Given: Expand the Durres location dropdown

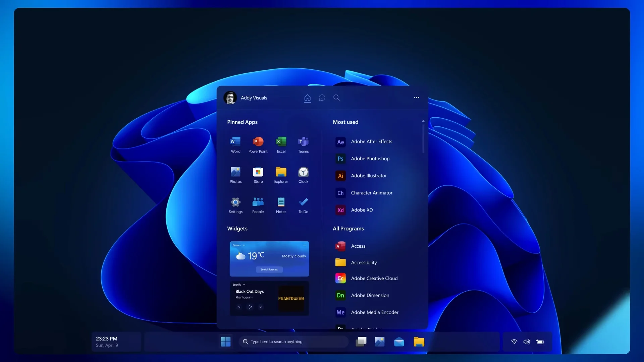Looking at the screenshot, I should click(x=244, y=245).
